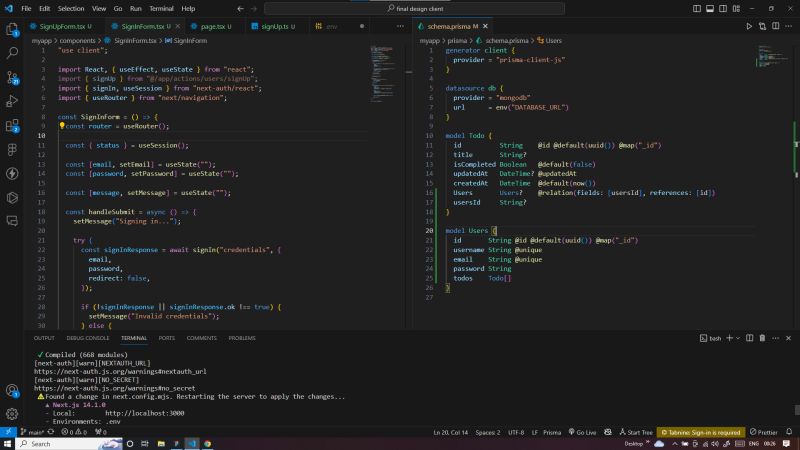Open the Accounts icon in activity bar
The width and height of the screenshot is (800, 450).
point(12,391)
